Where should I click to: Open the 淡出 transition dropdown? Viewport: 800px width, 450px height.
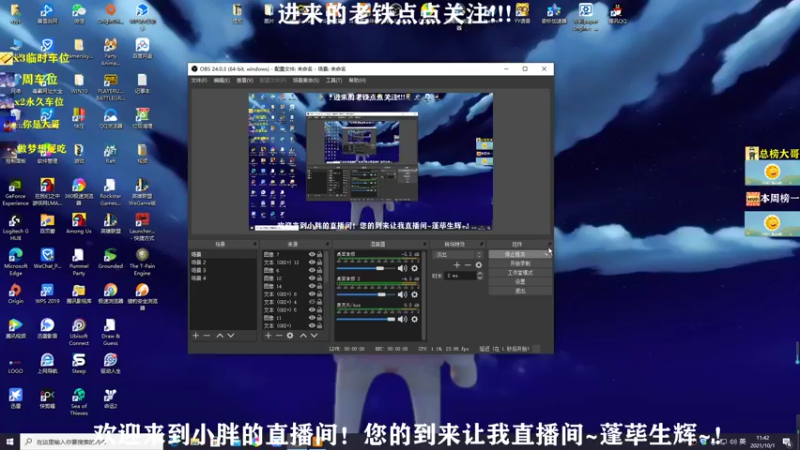tap(457, 255)
